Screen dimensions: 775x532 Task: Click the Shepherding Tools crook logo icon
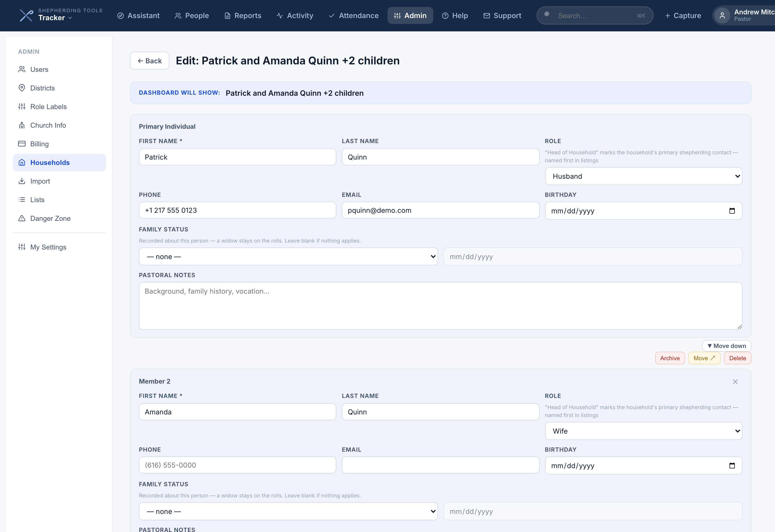click(26, 15)
